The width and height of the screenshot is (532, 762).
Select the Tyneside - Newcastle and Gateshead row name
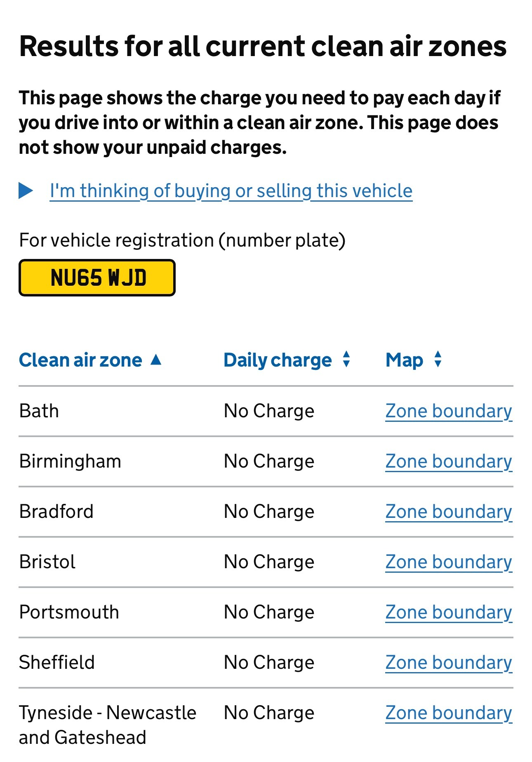107,725
